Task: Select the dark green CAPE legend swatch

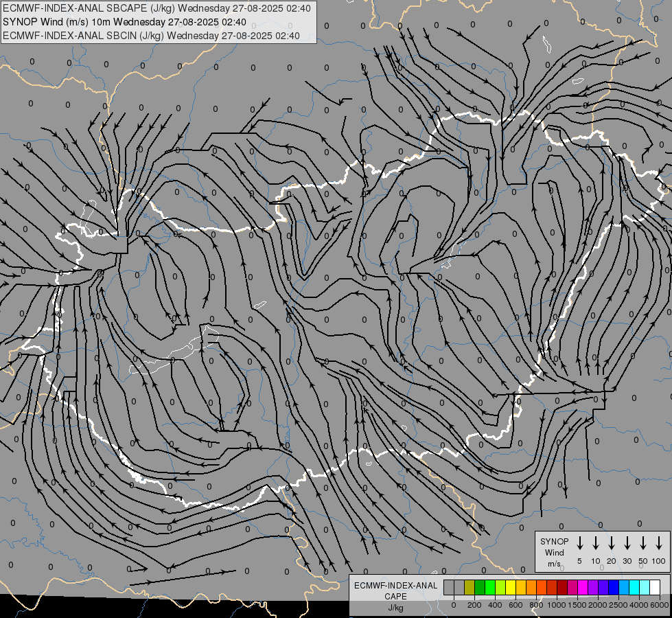Action: [x=480, y=587]
